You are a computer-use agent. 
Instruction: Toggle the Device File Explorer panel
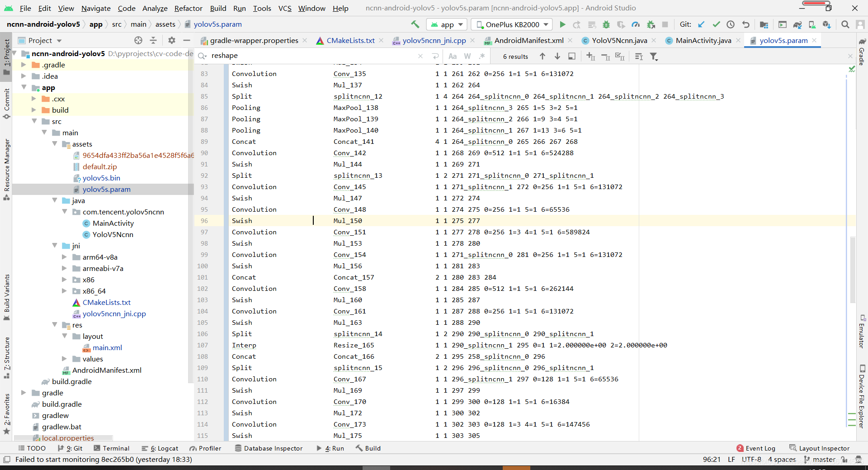[x=862, y=396]
